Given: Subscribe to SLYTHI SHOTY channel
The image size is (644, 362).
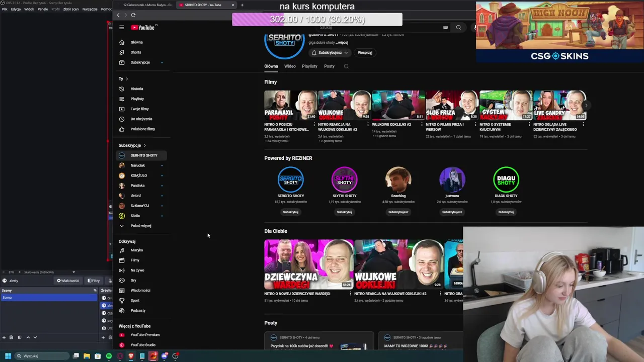Looking at the screenshot, I should [x=344, y=212].
